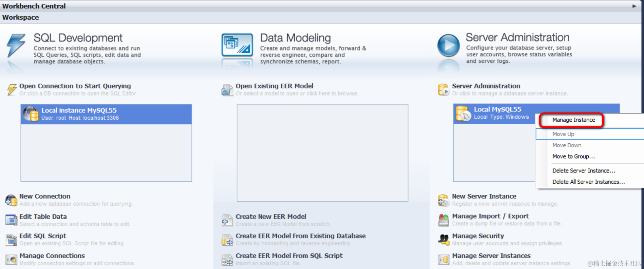Click the Data Modeling heading
This screenshot has height=269, width=644.
click(295, 38)
